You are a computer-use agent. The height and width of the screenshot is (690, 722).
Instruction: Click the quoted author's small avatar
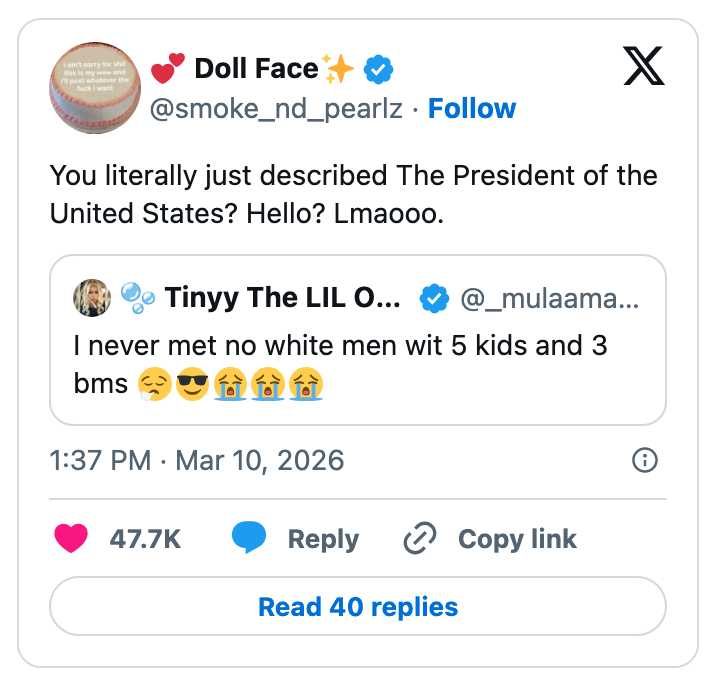coord(91,297)
